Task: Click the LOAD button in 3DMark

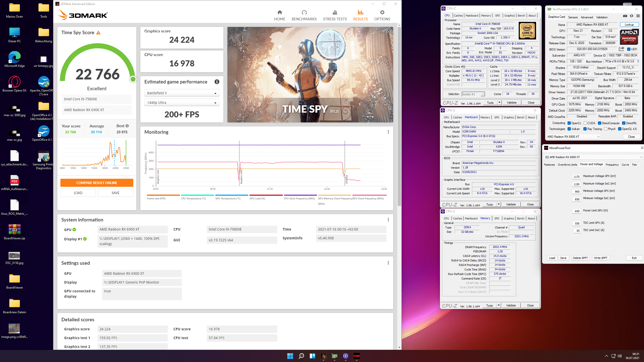Action: pos(78,193)
